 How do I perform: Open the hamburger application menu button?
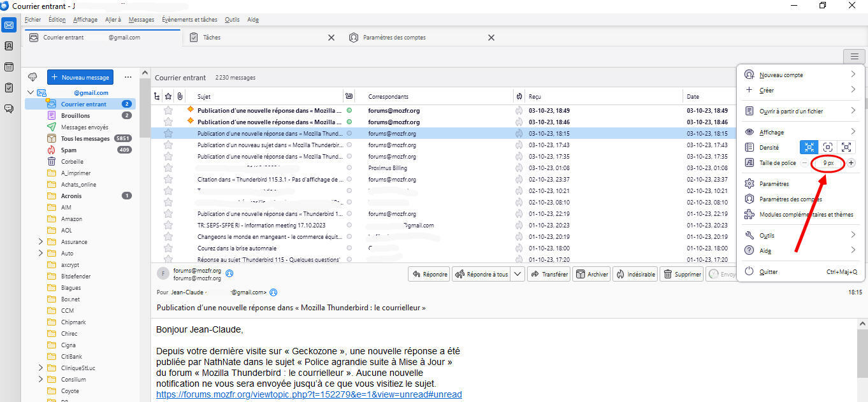(854, 57)
